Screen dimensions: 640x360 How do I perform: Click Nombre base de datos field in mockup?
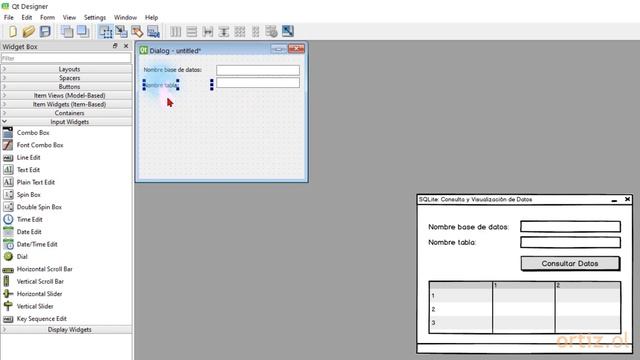click(571, 227)
